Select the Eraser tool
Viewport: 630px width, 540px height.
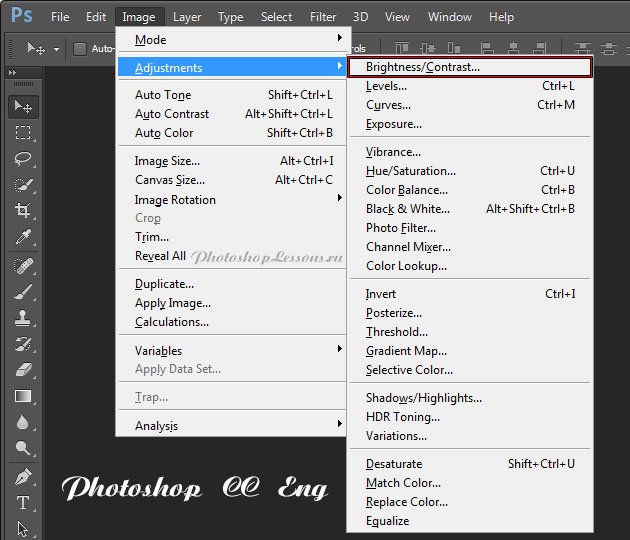click(23, 370)
